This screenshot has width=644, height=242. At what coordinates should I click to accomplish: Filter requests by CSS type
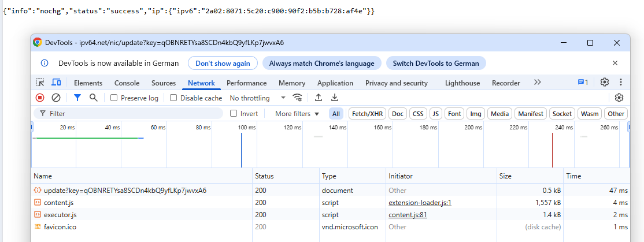[418, 114]
